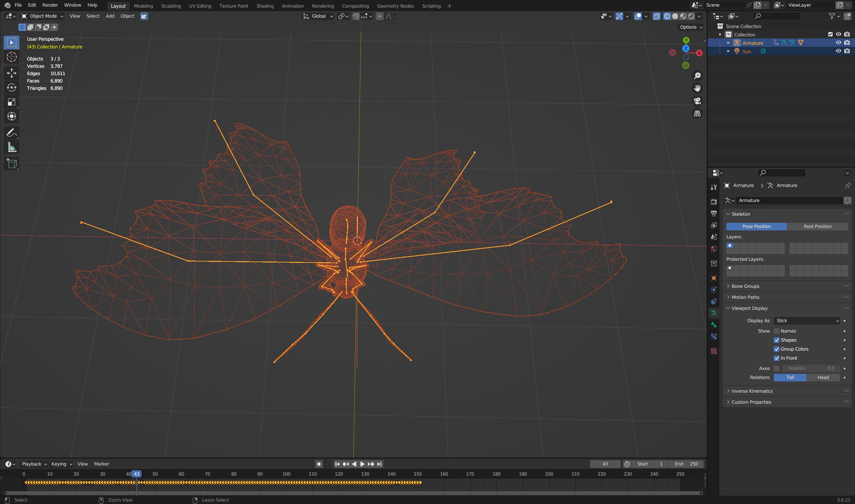Select the Add Cube tool

coord(12,164)
